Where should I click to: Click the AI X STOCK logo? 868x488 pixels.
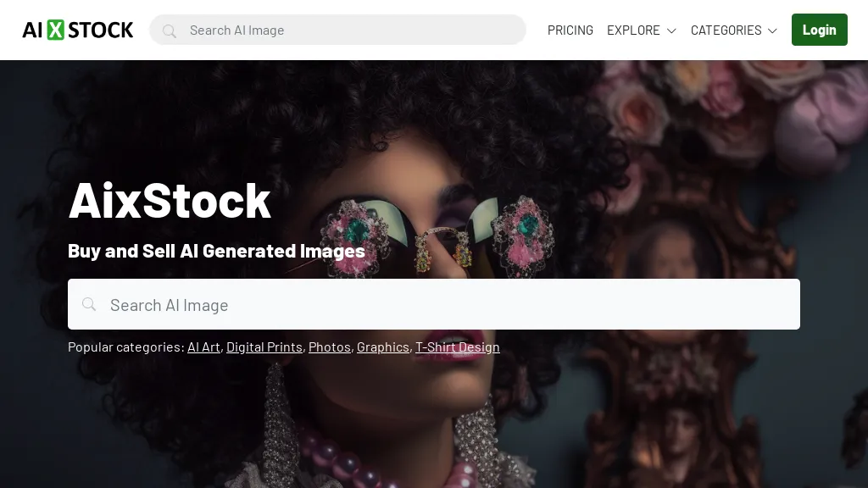77,30
